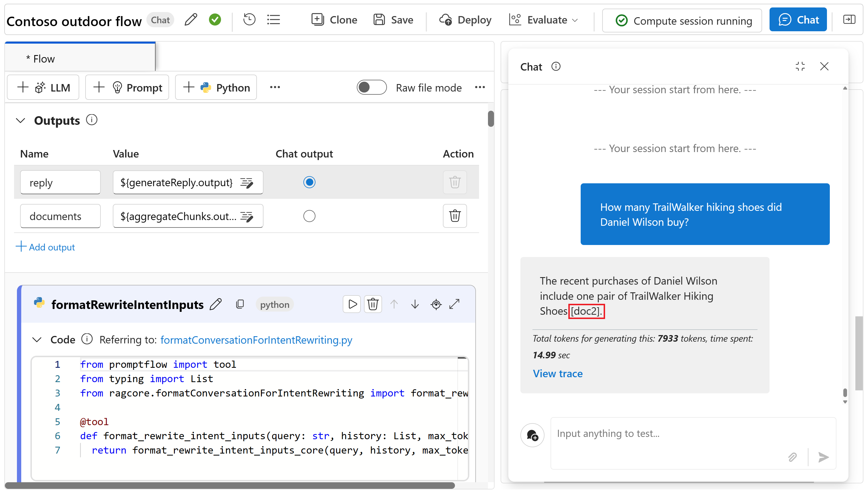The image size is (868, 494).
Task: Move formatRewriteIntentInputs node down
Action: point(415,304)
